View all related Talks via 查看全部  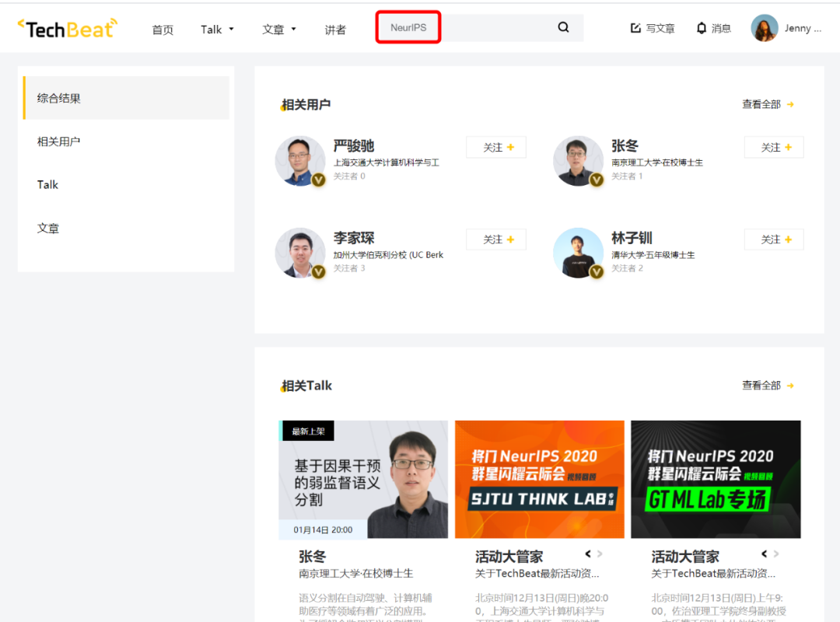click(x=768, y=386)
